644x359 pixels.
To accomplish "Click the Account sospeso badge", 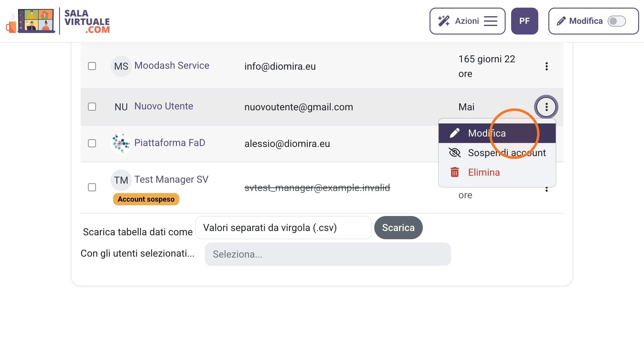I will [146, 199].
